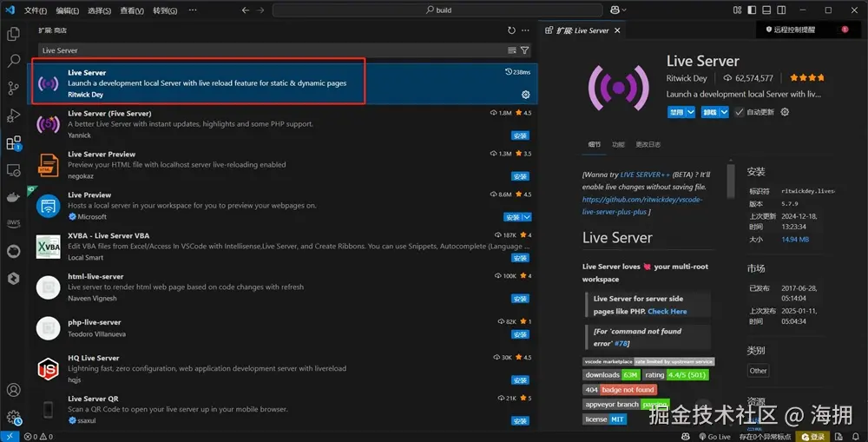Open the Source Control view
868x442 pixels.
[13, 88]
